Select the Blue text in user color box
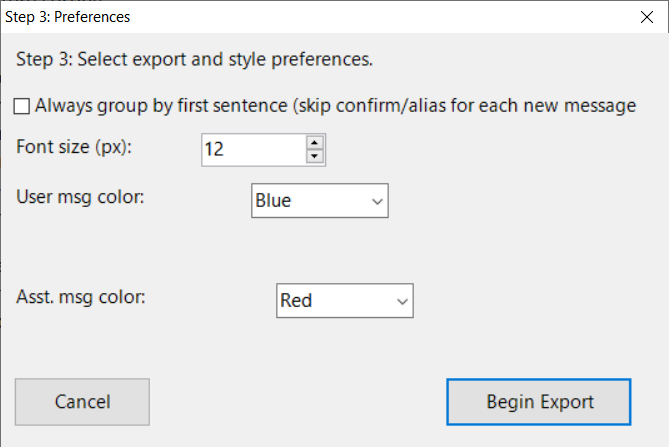 point(273,201)
